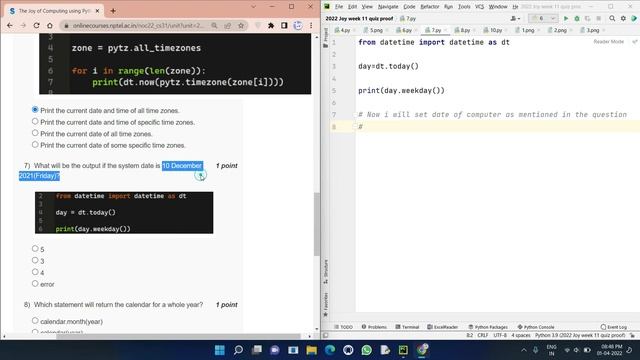The image size is (640, 360).
Task: Open the 1.png editor tab
Action: click(x=527, y=30)
